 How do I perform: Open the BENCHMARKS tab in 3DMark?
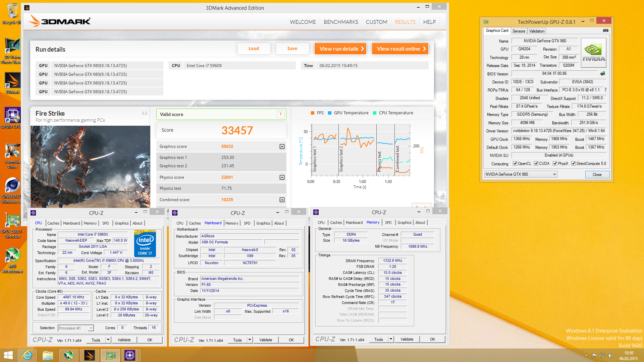pyautogui.click(x=341, y=22)
